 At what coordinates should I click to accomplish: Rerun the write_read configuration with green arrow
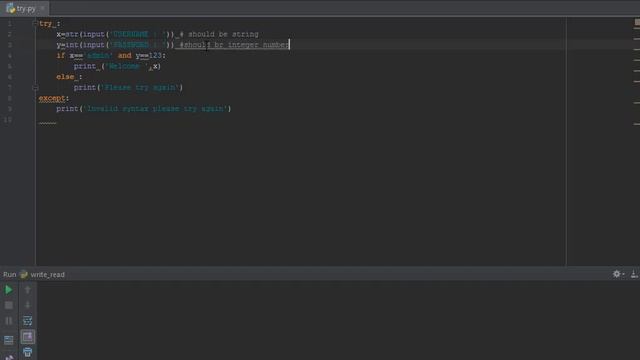[x=8, y=290]
